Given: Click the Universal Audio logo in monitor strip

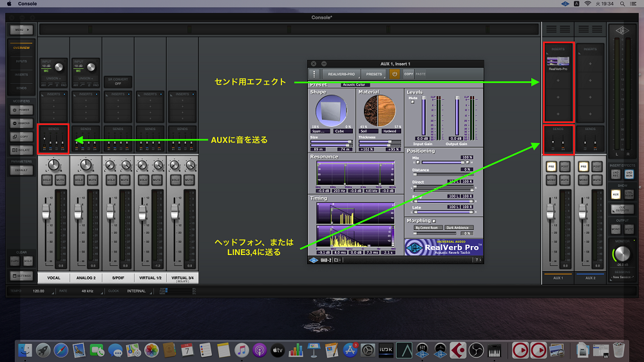Looking at the screenshot, I should point(622,30).
